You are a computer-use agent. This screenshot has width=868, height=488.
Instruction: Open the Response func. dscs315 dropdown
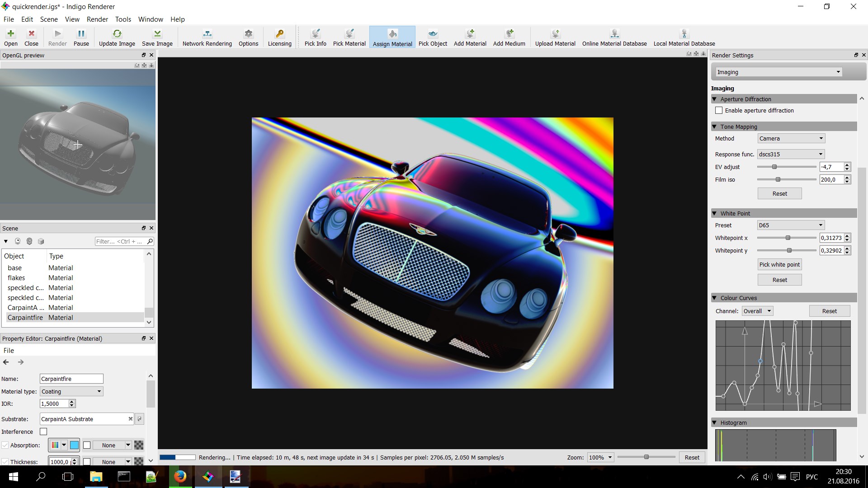click(791, 154)
